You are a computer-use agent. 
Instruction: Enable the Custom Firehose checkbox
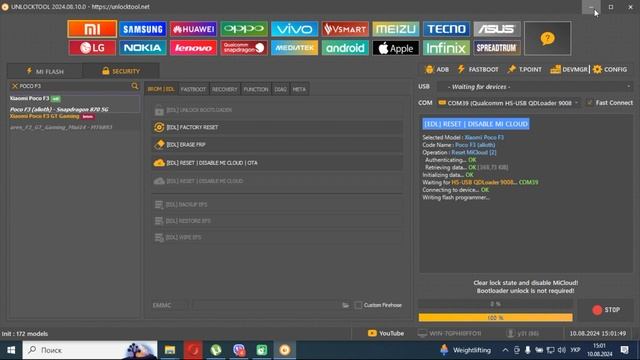pyautogui.click(x=358, y=305)
